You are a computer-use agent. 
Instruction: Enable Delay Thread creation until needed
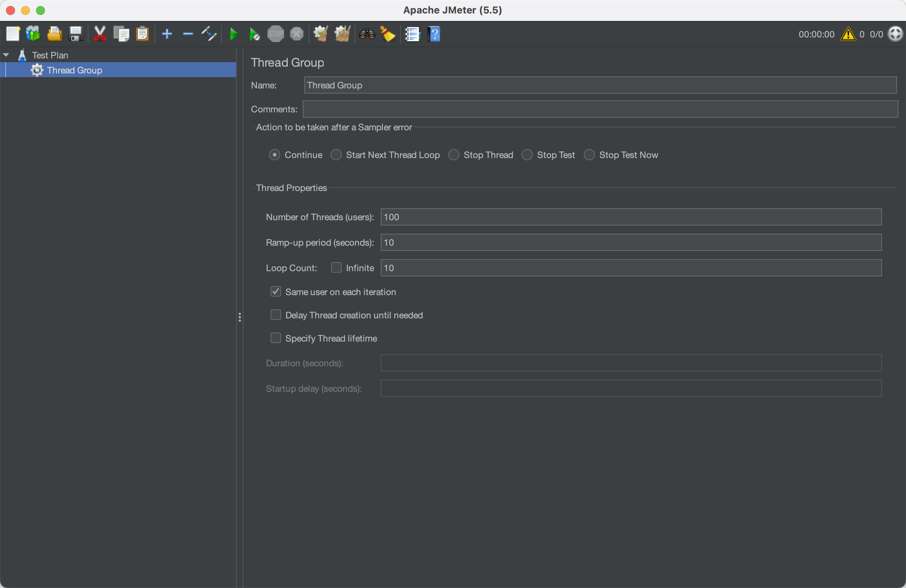pos(276,315)
